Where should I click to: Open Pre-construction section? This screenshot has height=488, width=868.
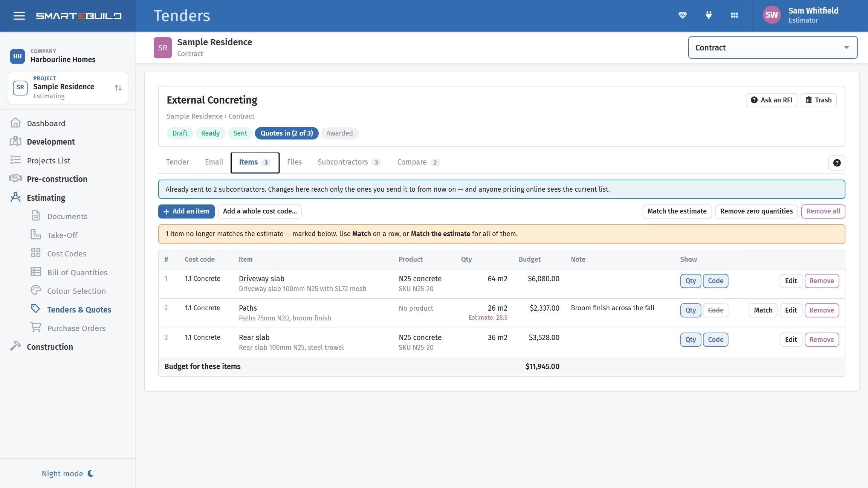pos(57,179)
